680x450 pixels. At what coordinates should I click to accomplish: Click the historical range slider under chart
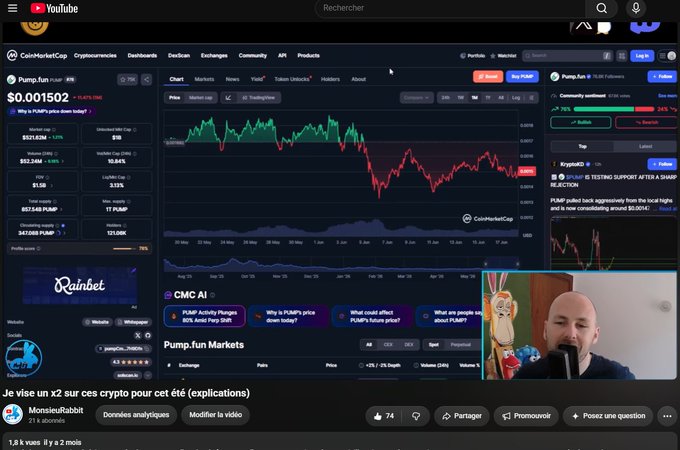[x=341, y=264]
